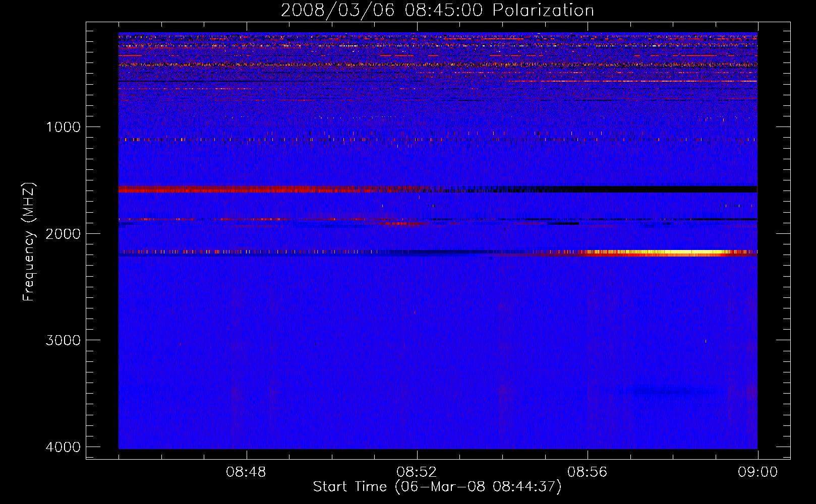Select the 4000 frequency tick label
Viewport: 816px width, 504px height.
(63, 447)
